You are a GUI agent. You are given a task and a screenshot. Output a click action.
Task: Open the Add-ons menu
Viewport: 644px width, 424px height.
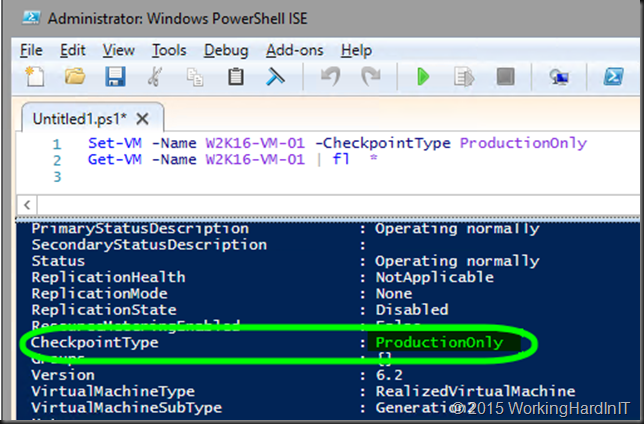tap(294, 50)
